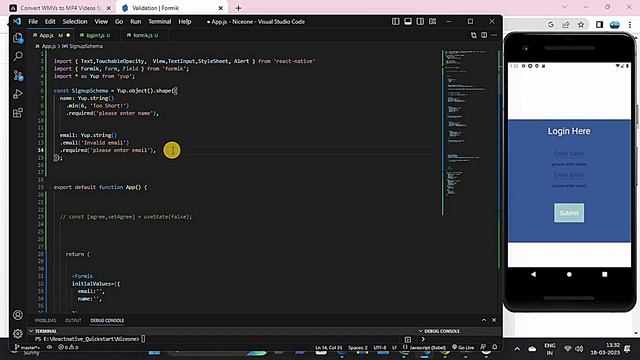Open the Source Control view
Viewport: 640px width, 360px height.
pyautogui.click(x=18, y=75)
